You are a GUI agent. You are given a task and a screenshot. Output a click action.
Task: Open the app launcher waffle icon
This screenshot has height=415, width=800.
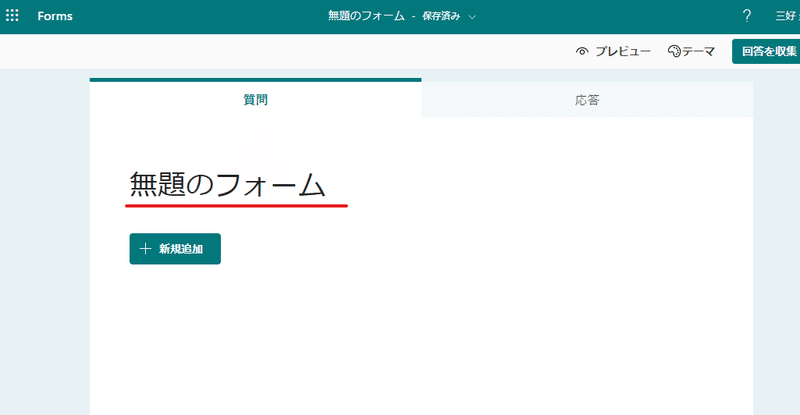(12, 16)
